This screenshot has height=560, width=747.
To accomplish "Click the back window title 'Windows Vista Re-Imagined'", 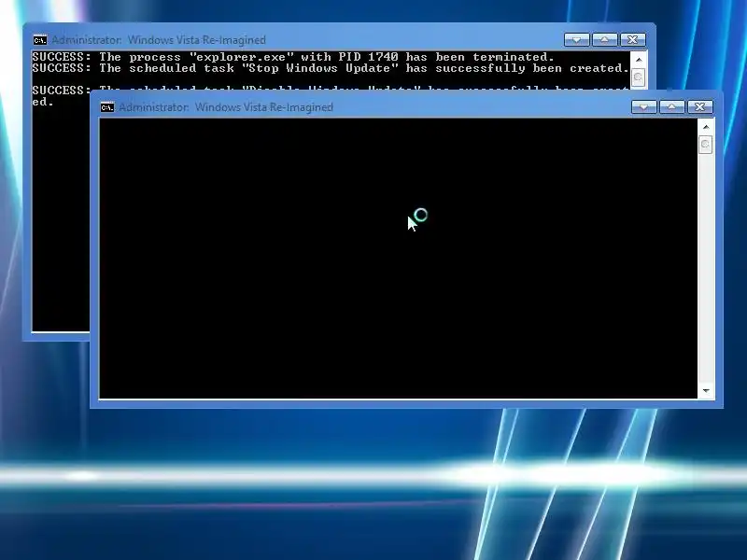I will (x=197, y=40).
